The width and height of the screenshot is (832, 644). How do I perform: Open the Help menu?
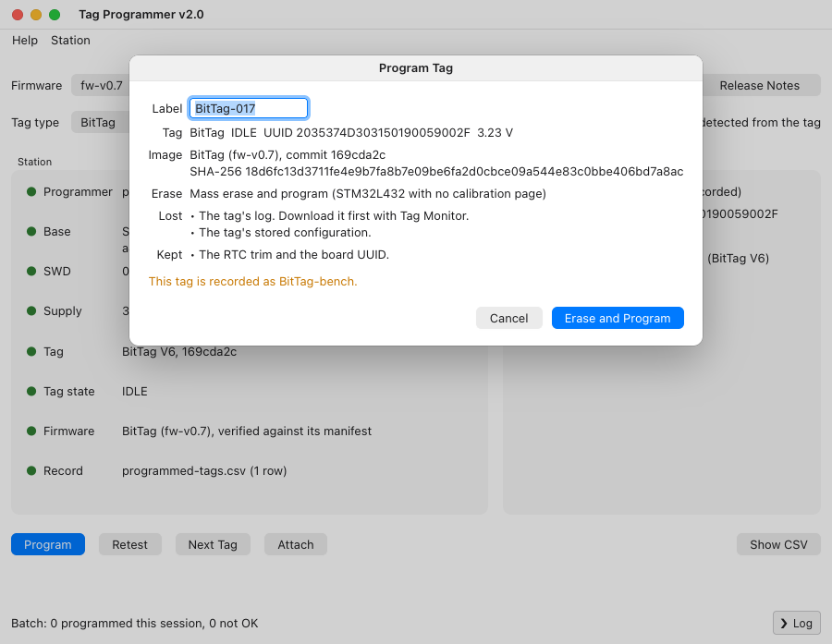pos(25,41)
